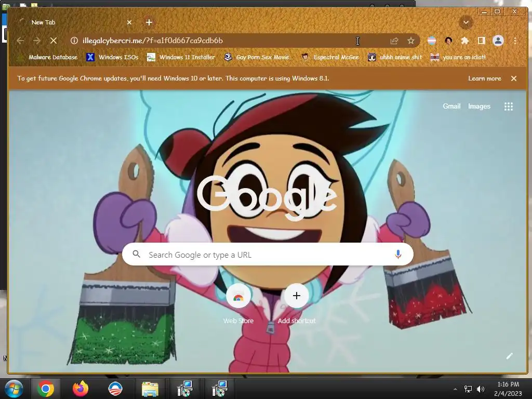
Task: Add shortcut to new tab page
Action: click(x=297, y=304)
